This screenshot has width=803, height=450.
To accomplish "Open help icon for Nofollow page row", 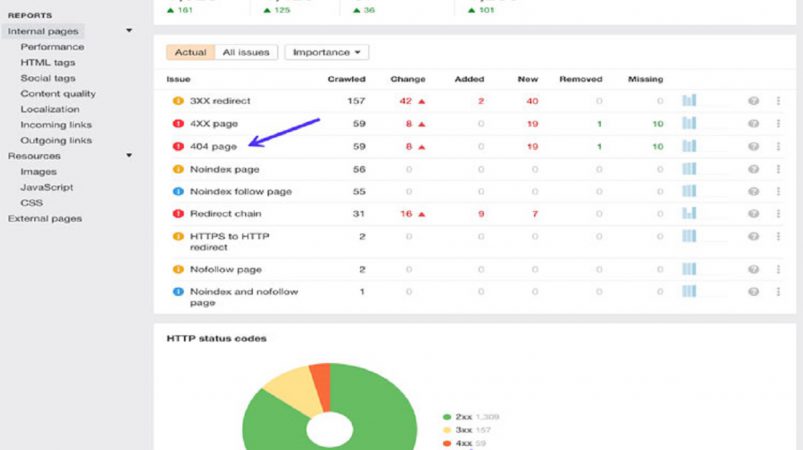I will click(x=753, y=269).
